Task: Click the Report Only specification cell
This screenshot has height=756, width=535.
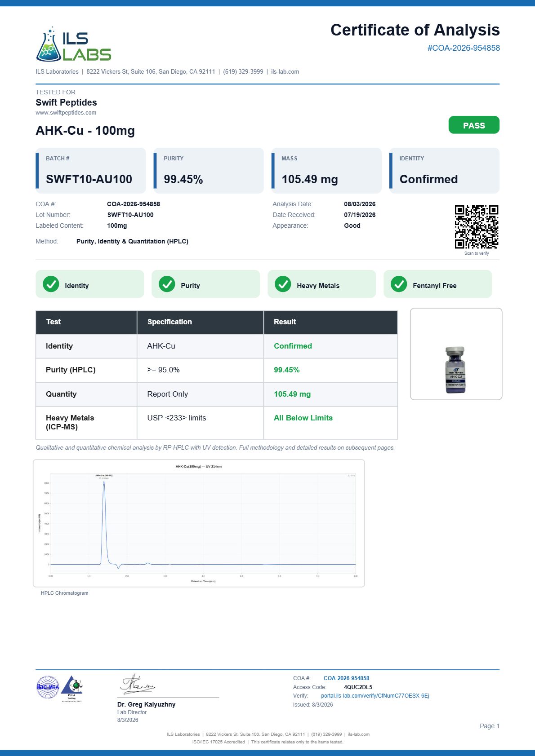Action: [x=200, y=394]
